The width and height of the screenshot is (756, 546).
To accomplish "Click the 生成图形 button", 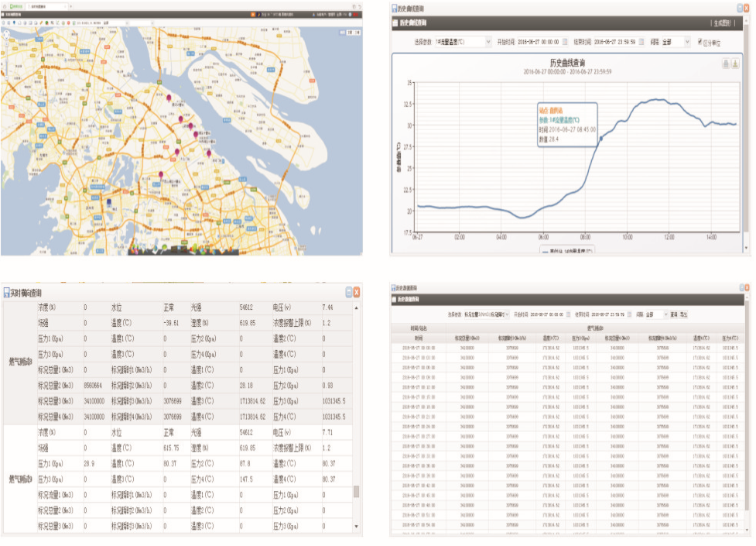I will click(722, 23).
